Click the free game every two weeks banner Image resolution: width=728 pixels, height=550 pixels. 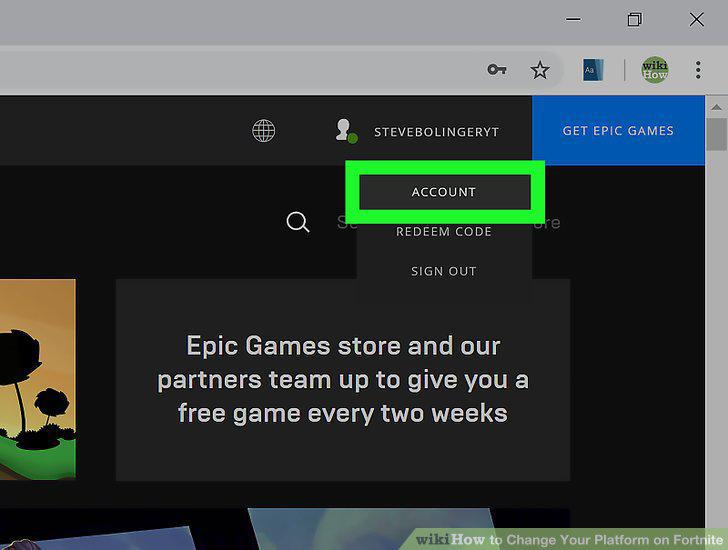point(343,380)
